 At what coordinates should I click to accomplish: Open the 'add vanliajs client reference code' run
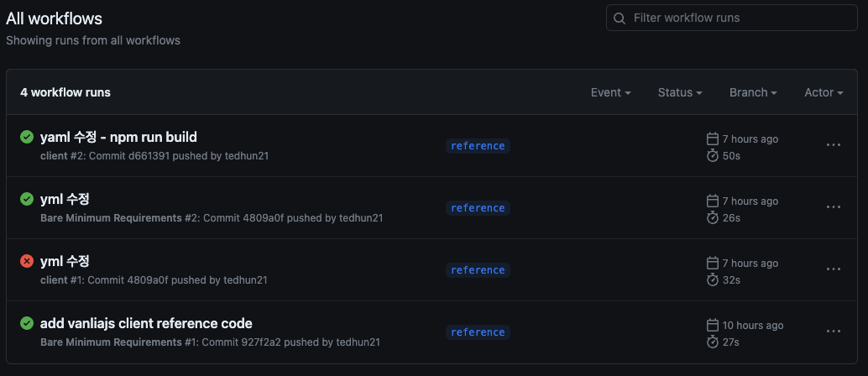146,323
